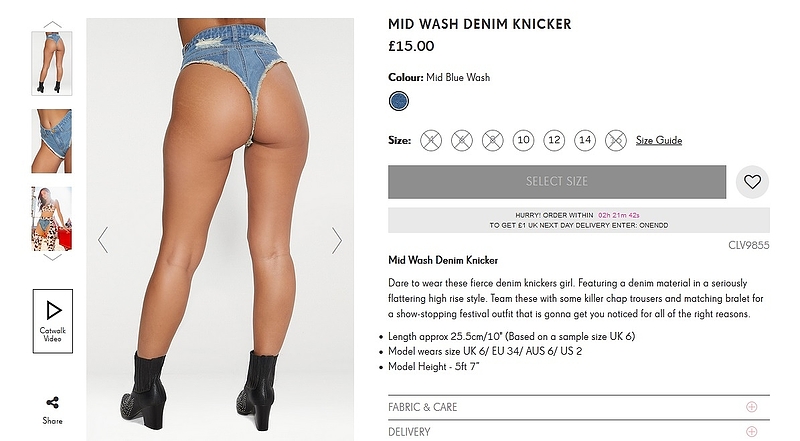Click the plus icon beside Fabric & Care
The width and height of the screenshot is (800, 441).
[x=751, y=407]
